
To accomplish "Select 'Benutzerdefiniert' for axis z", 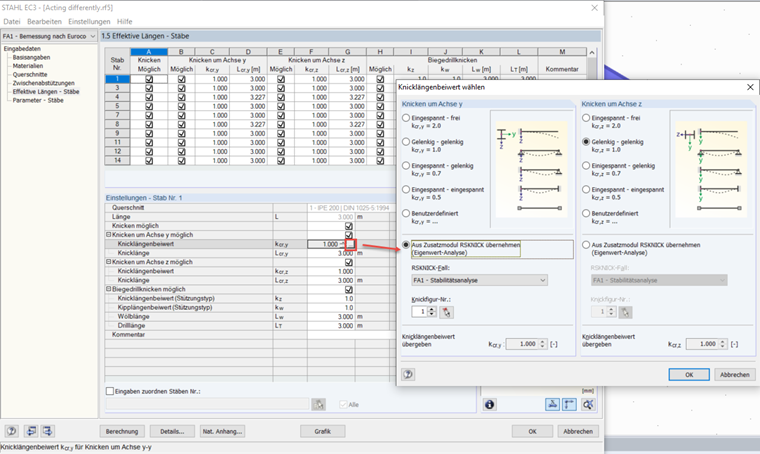I will pyautogui.click(x=586, y=213).
